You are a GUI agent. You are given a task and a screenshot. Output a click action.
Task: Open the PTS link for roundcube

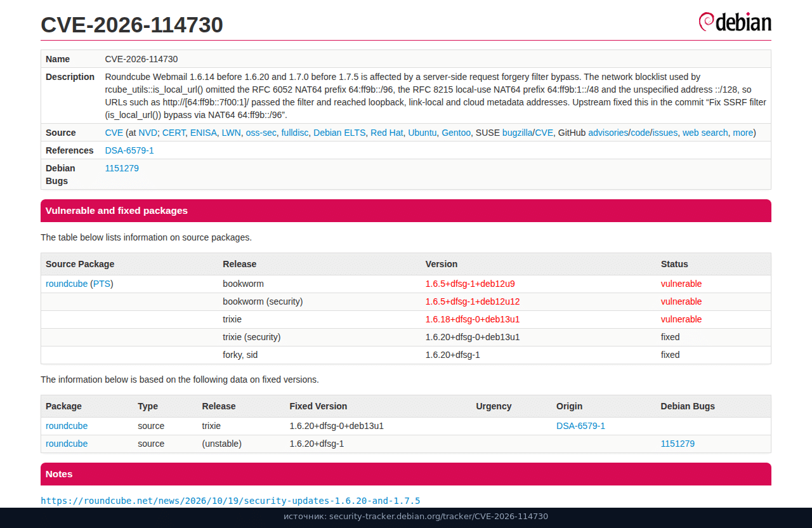pyautogui.click(x=102, y=284)
